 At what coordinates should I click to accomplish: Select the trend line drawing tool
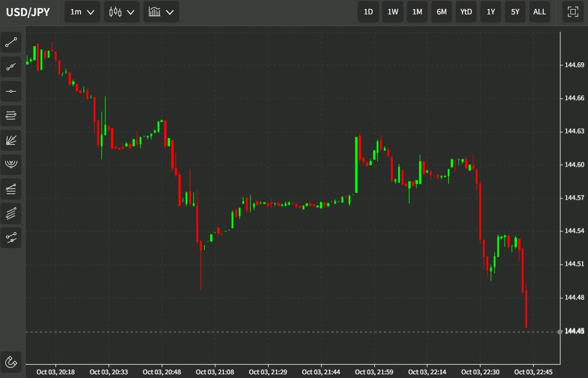(x=11, y=43)
